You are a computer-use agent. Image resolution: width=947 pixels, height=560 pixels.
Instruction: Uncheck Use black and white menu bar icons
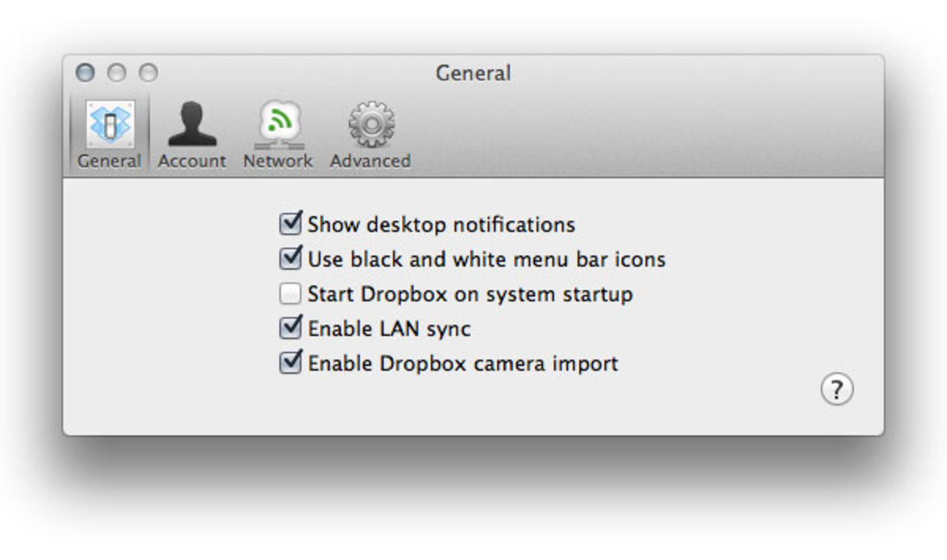[x=290, y=259]
